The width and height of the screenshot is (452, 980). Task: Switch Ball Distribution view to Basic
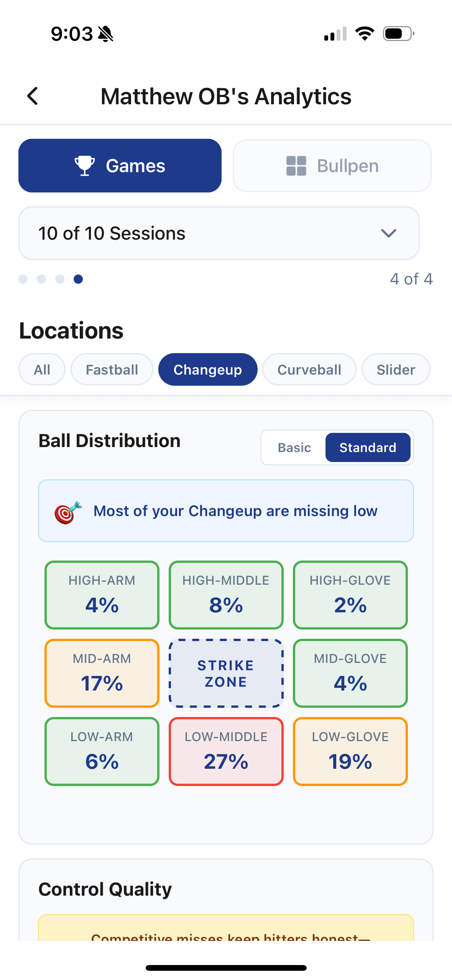294,447
